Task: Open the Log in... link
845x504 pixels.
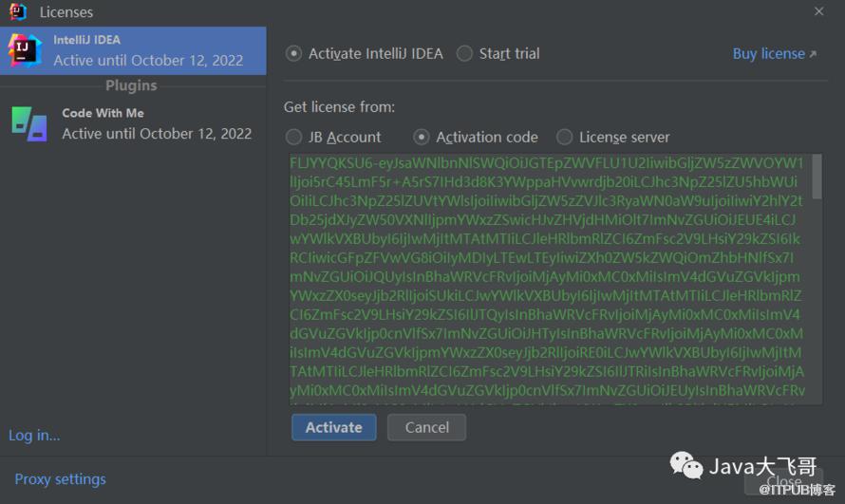Action: tap(34, 436)
